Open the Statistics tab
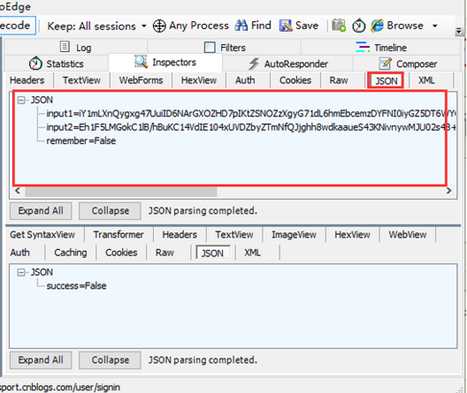The width and height of the screenshot is (467, 393). [x=57, y=64]
